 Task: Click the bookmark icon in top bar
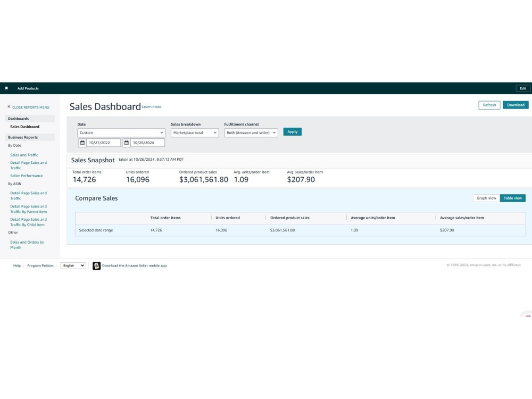coord(6,88)
